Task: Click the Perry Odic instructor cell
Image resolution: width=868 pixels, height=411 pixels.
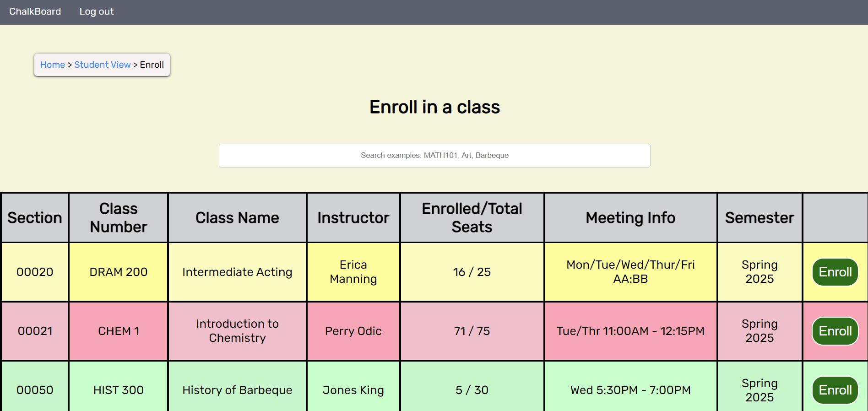Action: point(353,331)
